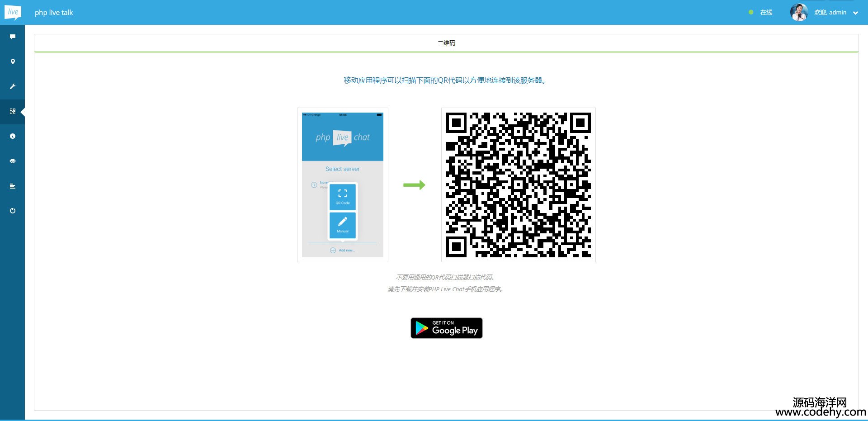Click the Get it on Google Play button

pos(447,328)
